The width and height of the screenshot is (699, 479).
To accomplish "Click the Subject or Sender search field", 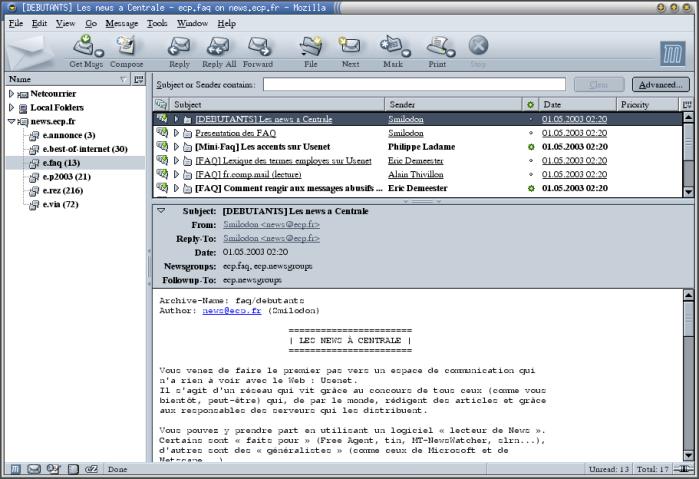I will [x=413, y=85].
